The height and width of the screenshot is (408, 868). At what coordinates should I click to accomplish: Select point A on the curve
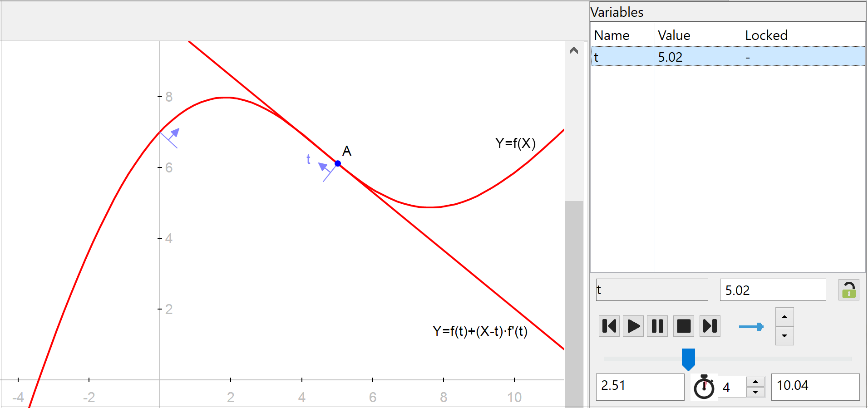point(338,163)
